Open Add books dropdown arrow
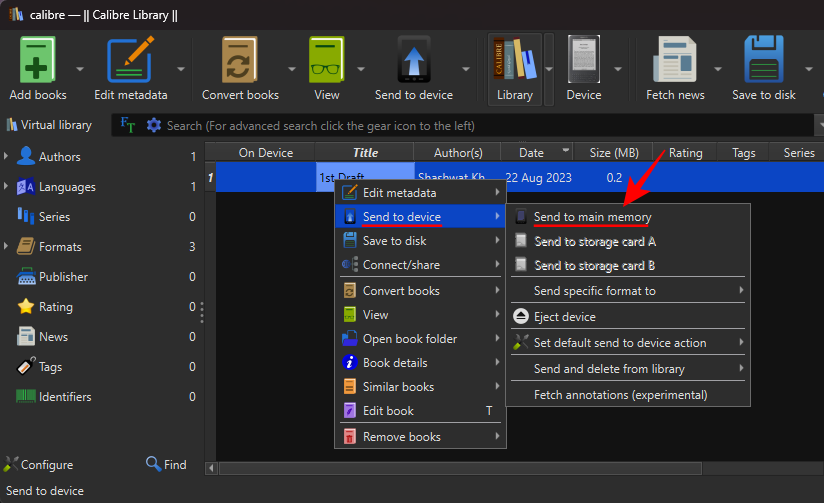The height and width of the screenshot is (503, 824). coord(80,69)
